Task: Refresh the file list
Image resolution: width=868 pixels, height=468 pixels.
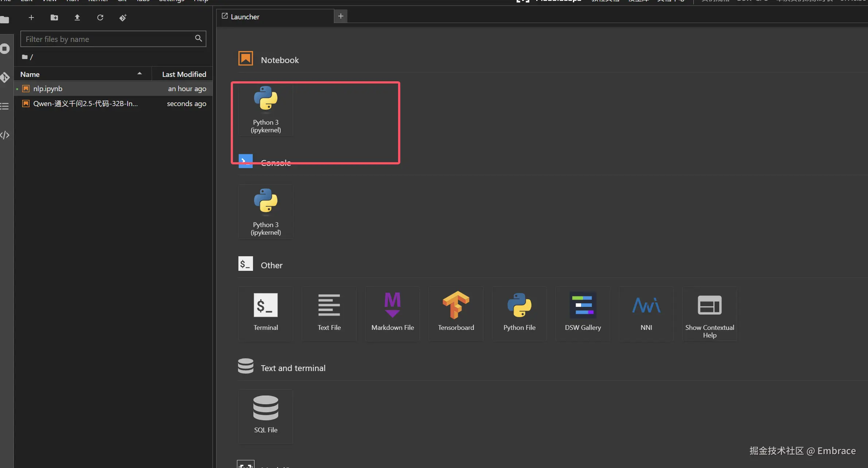Action: tap(100, 17)
